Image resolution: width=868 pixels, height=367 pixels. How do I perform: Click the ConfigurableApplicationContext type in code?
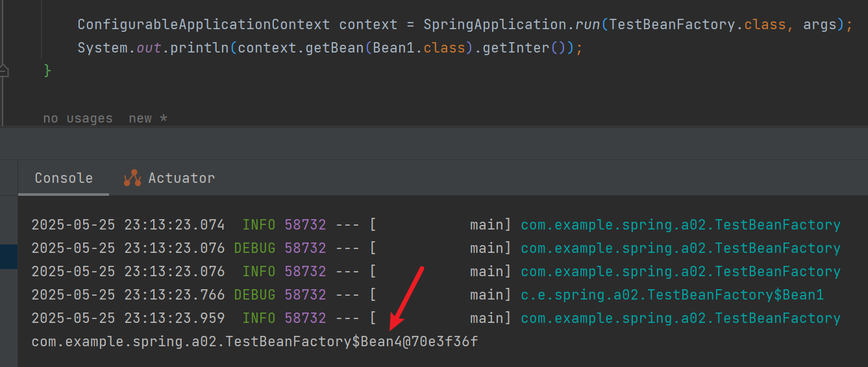click(x=204, y=25)
